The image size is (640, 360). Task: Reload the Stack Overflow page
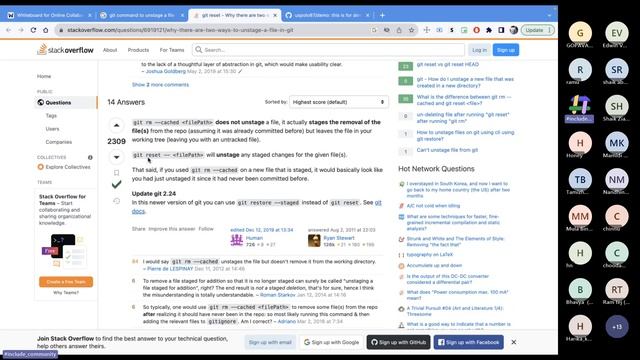coord(33,30)
